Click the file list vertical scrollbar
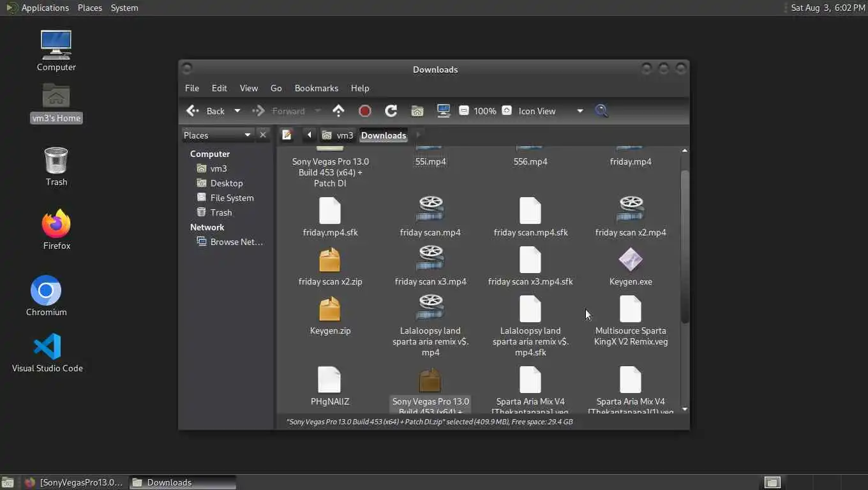This screenshot has width=868, height=490. pos(685,246)
